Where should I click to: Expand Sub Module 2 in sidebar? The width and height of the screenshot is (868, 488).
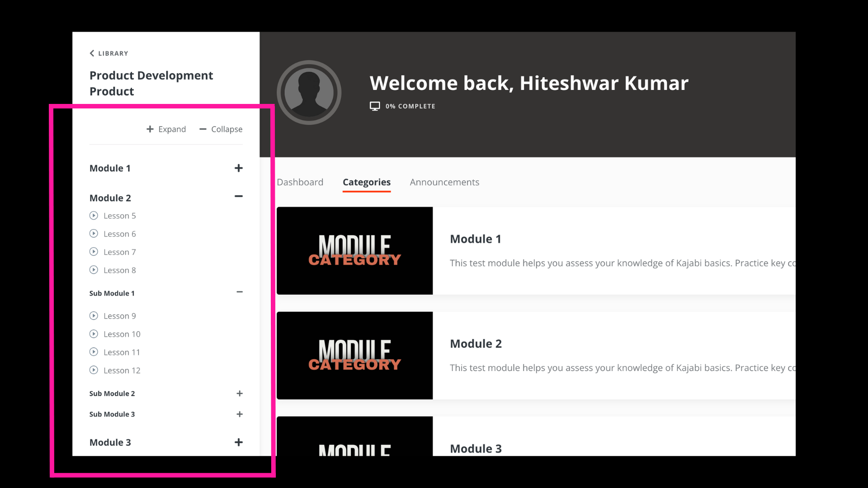click(240, 394)
